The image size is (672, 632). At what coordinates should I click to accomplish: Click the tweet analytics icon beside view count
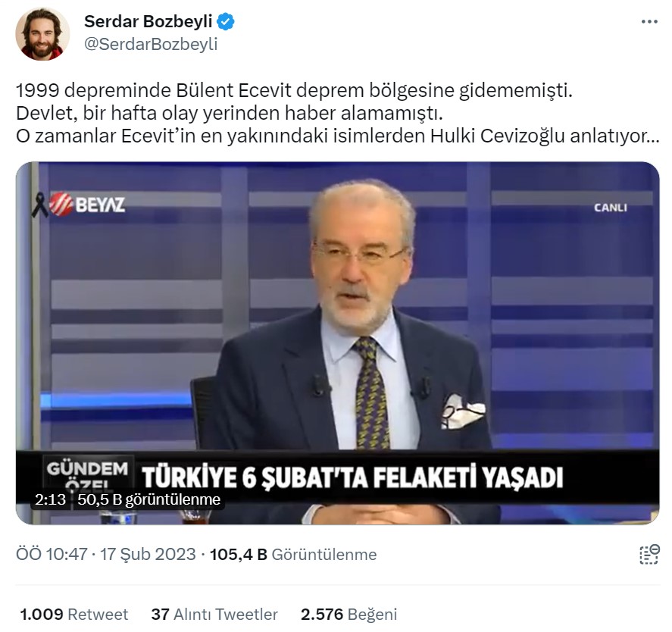[x=649, y=554]
